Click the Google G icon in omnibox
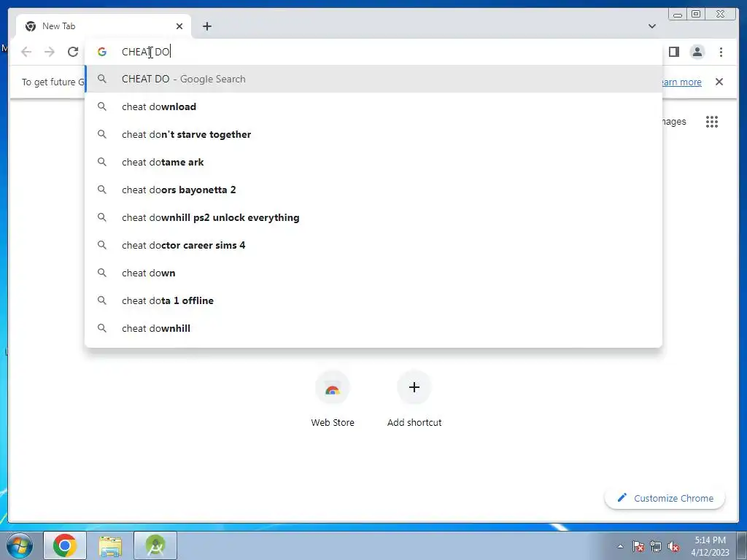 pos(102,52)
